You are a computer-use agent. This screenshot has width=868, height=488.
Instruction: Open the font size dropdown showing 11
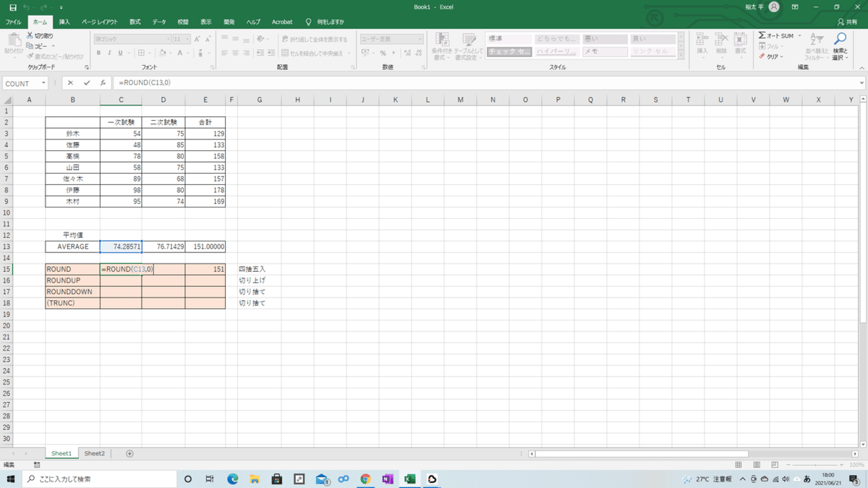(188, 39)
